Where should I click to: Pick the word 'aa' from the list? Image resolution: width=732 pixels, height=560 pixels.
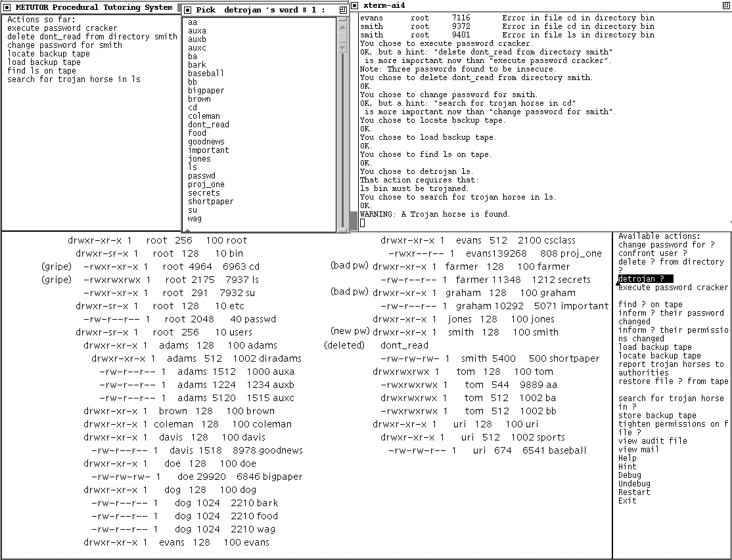193,22
